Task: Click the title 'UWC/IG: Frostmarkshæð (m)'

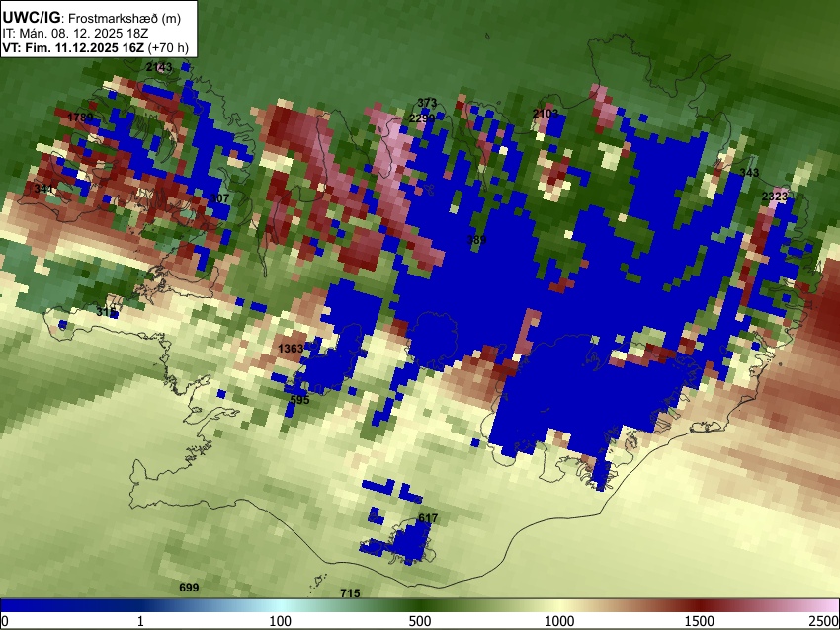Action: click(92, 18)
